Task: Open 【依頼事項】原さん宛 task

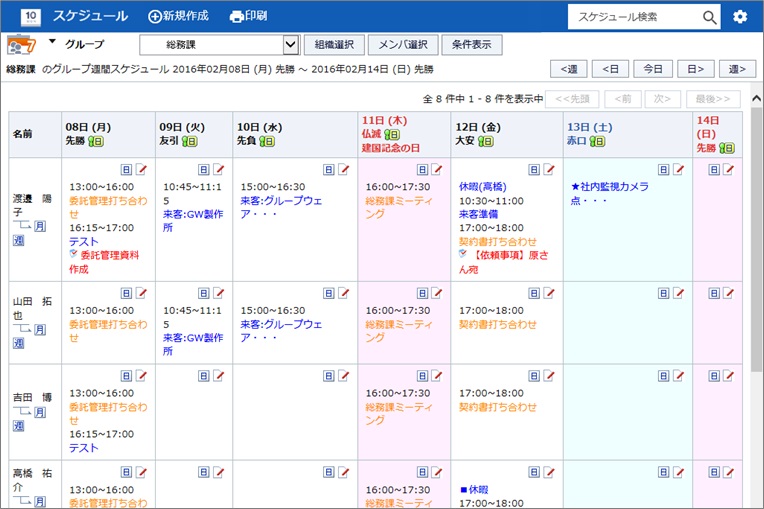Action: tap(503, 262)
